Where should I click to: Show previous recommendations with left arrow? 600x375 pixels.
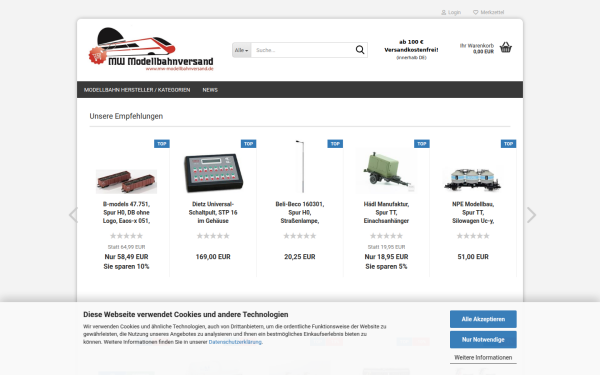click(x=73, y=215)
